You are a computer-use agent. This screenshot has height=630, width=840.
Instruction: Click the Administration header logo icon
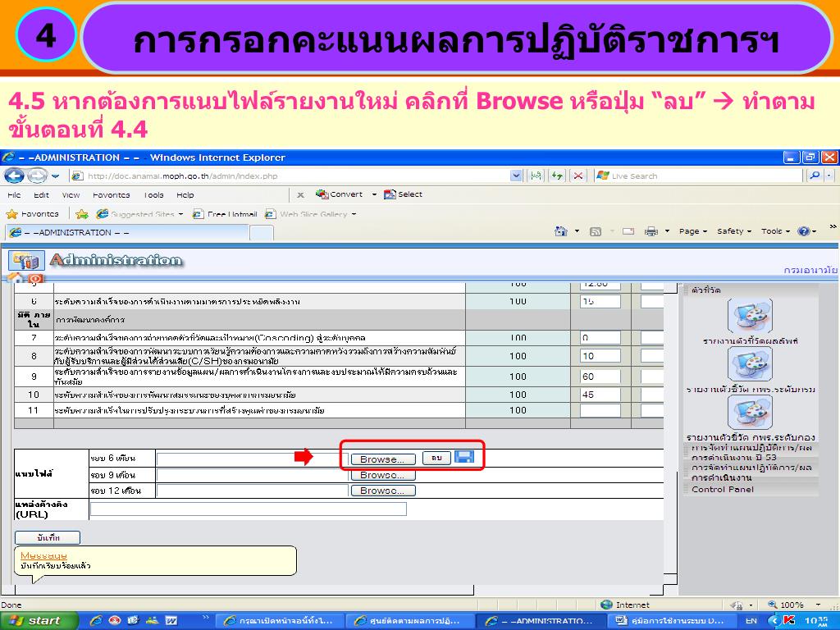click(x=26, y=261)
